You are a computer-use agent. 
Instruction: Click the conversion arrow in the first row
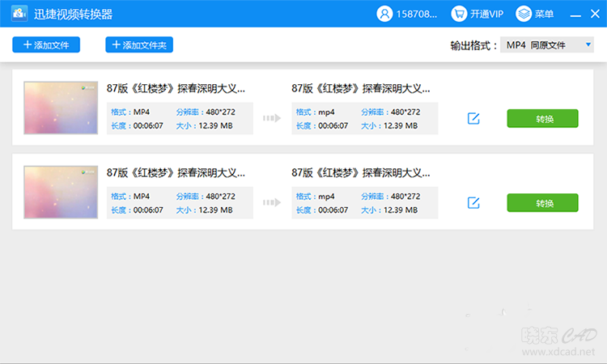click(272, 118)
